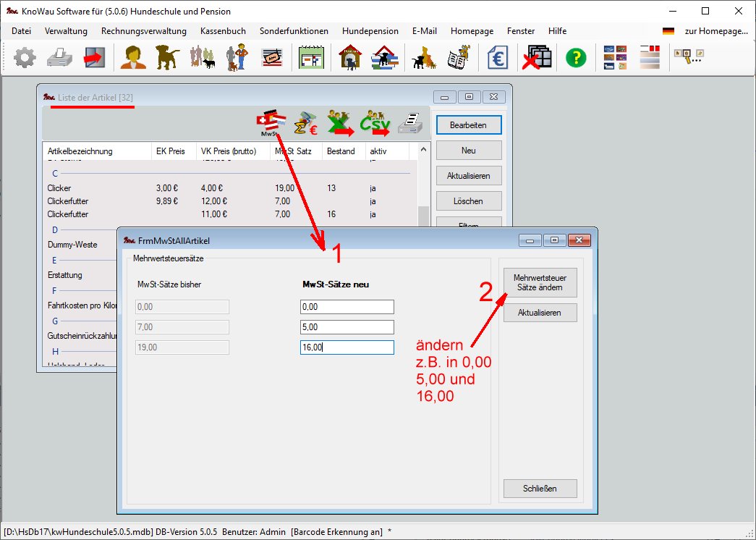Click the MwSt flags icon

271,125
